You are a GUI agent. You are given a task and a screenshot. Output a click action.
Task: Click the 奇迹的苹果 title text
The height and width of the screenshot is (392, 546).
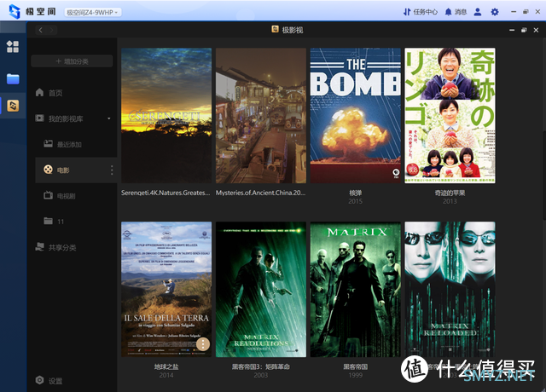tap(450, 193)
